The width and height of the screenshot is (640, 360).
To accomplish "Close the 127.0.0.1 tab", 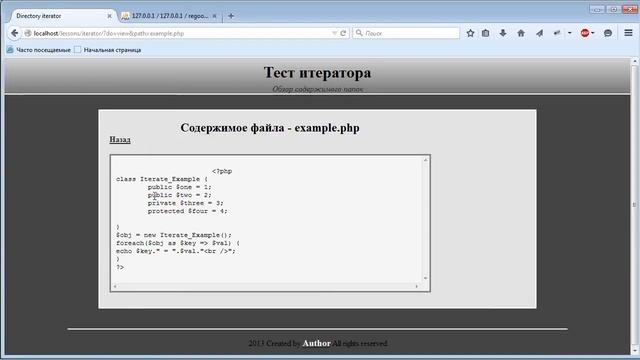I will 214,16.
